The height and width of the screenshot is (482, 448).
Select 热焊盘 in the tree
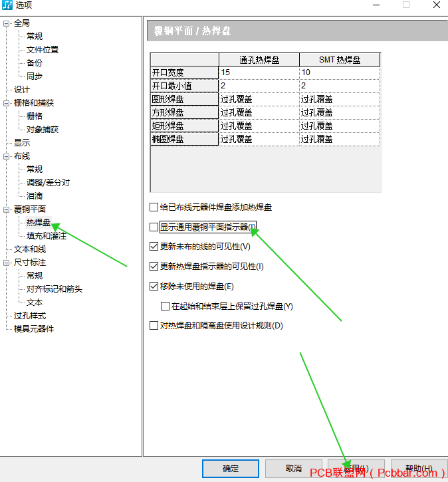click(x=39, y=223)
